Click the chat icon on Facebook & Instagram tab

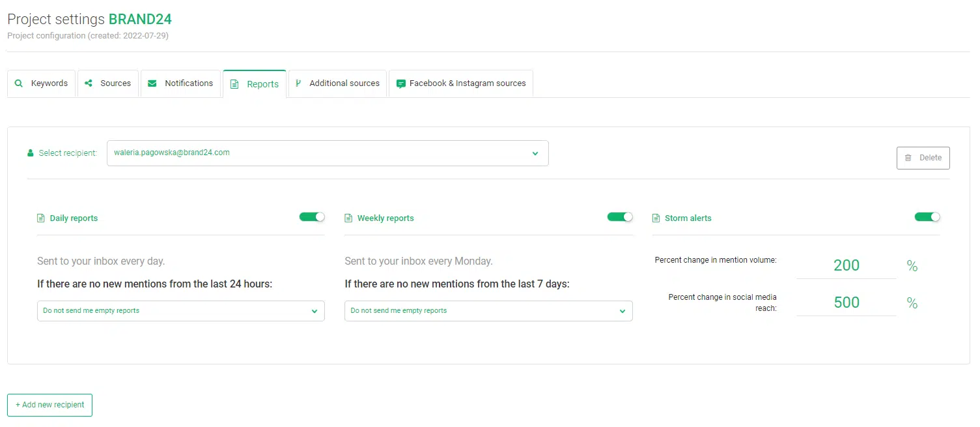tap(401, 84)
